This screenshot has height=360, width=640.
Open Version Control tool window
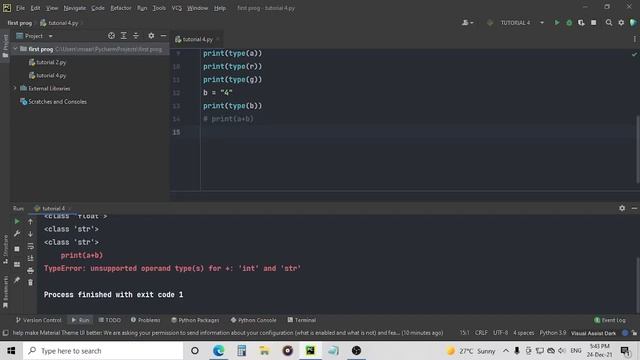click(x=38, y=320)
